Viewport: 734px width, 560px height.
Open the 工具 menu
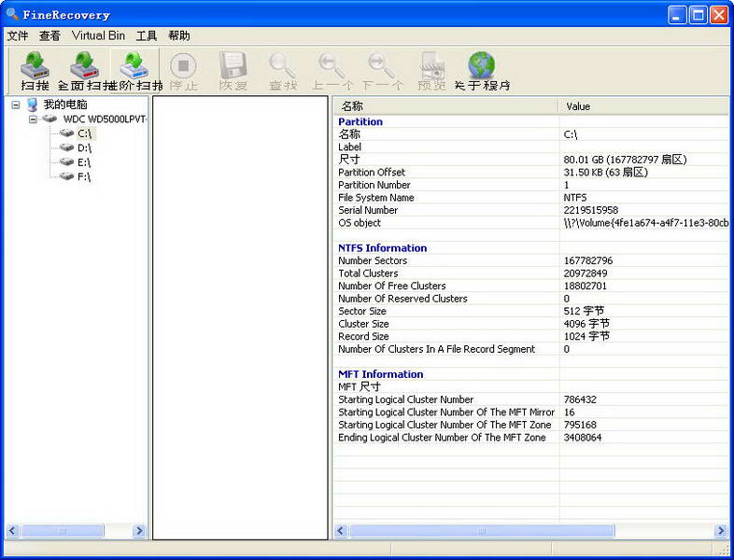[x=146, y=35]
